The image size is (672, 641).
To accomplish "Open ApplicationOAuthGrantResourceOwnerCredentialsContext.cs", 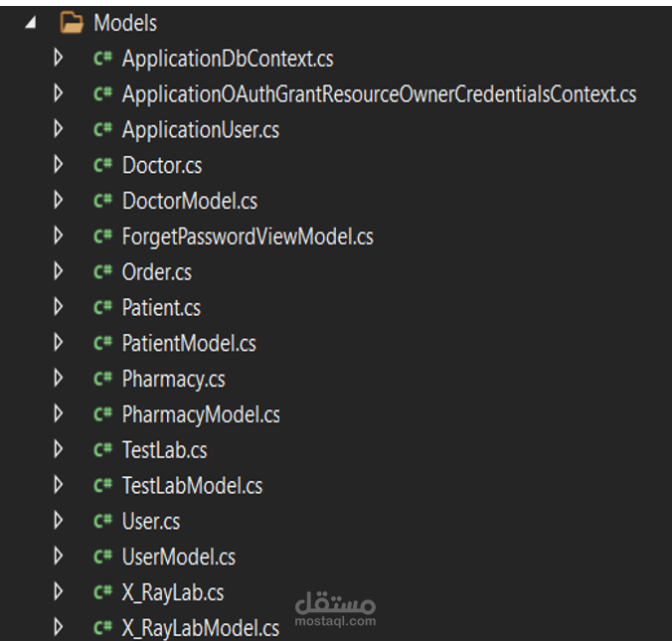I will pos(379,94).
